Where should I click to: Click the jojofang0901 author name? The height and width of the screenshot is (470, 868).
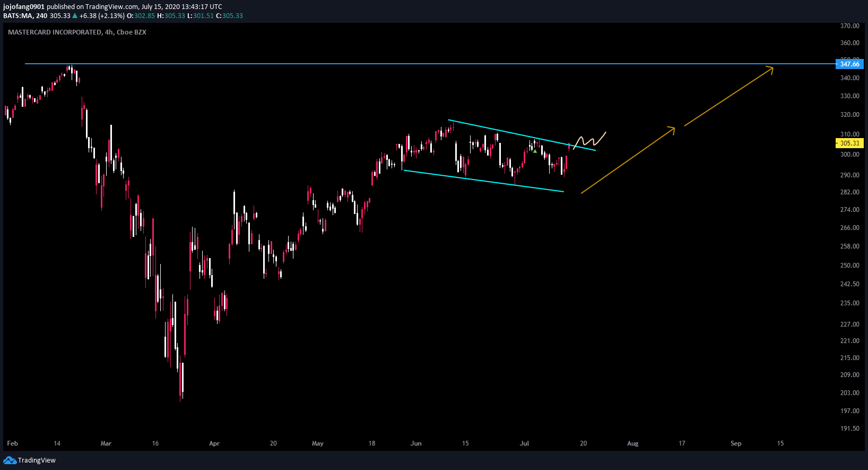point(24,7)
